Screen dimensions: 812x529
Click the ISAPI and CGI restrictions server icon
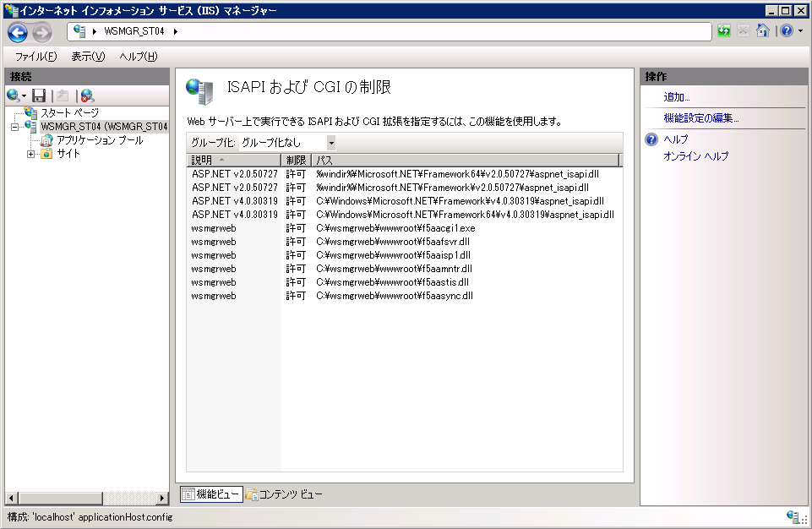click(199, 90)
